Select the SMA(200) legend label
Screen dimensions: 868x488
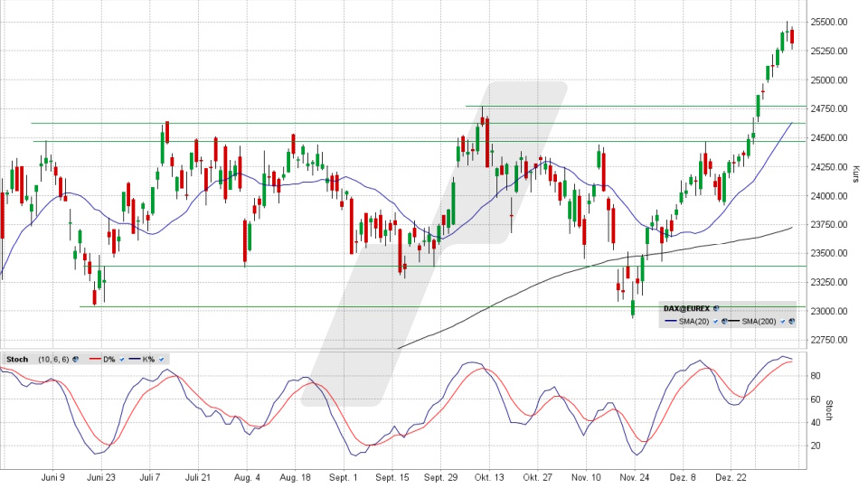coord(759,322)
